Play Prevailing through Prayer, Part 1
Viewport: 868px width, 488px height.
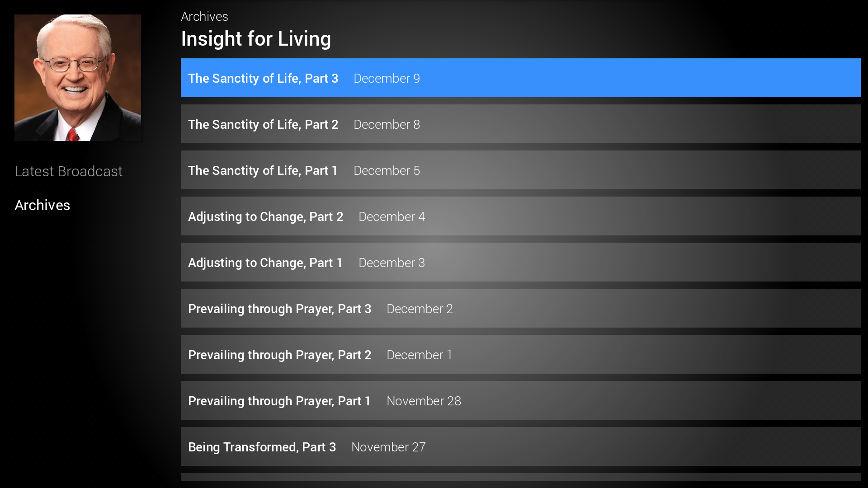point(279,401)
